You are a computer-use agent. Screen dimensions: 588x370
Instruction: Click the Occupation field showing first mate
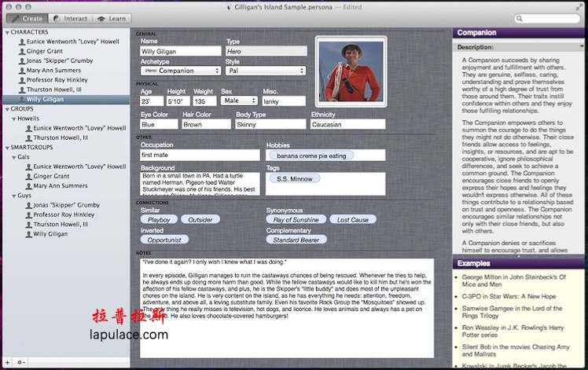(200, 155)
